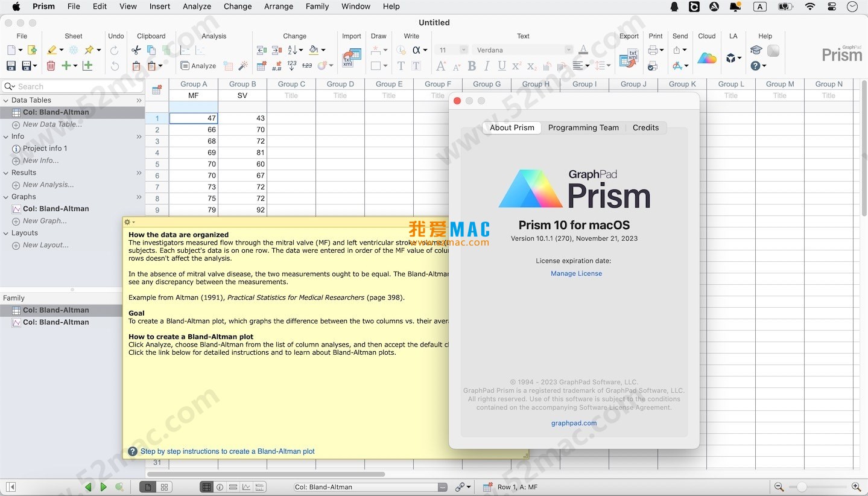
Task: Select the data table view button in status bar
Action: click(x=206, y=487)
